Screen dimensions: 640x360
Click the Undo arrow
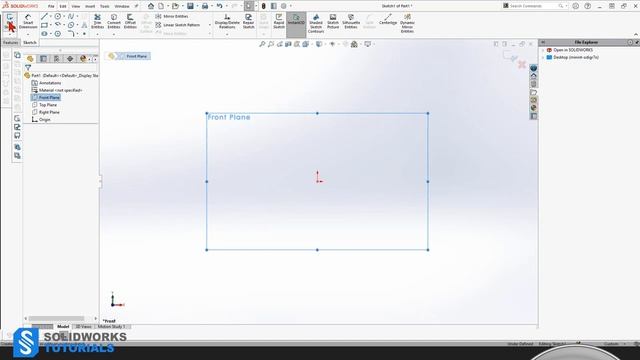220,6
